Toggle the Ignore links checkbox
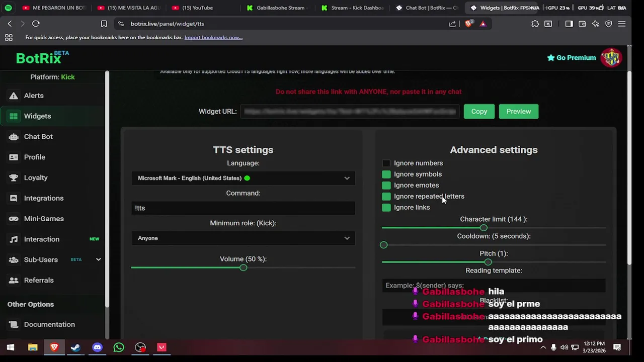This screenshot has height=362, width=644. click(386, 208)
